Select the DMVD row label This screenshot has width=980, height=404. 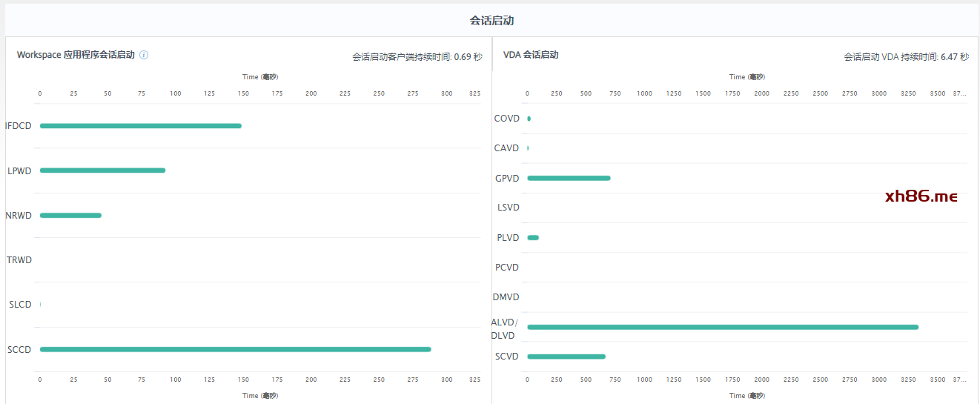[506, 297]
